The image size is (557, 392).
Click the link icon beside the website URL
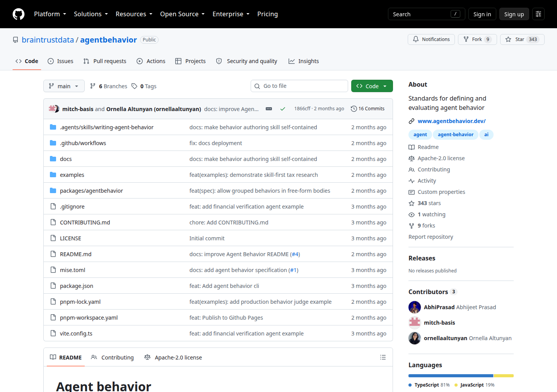click(x=412, y=121)
